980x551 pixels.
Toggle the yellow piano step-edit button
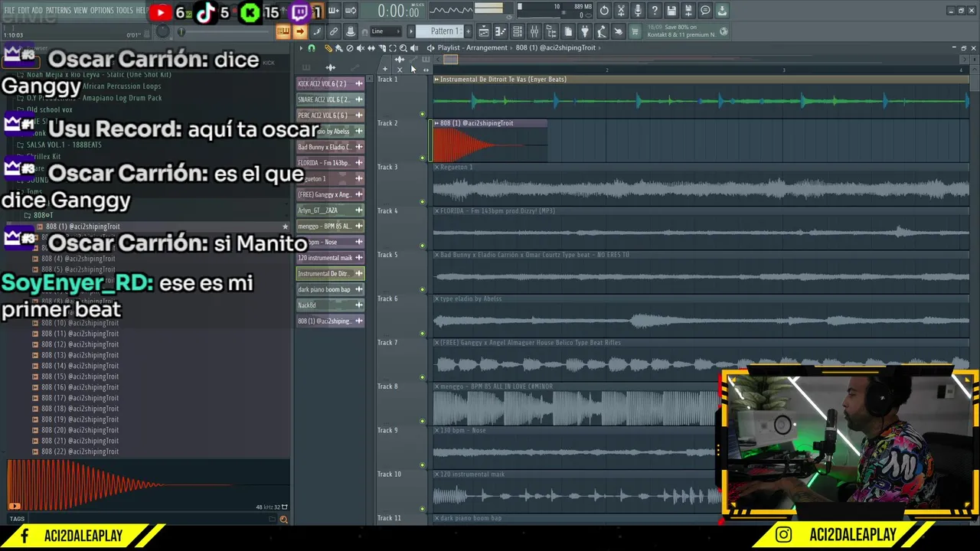click(x=283, y=31)
